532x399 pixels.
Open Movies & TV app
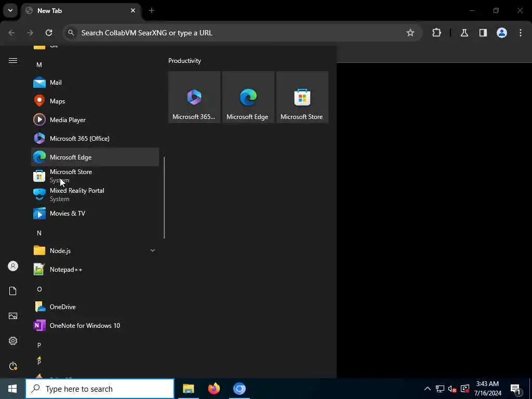coord(95,214)
